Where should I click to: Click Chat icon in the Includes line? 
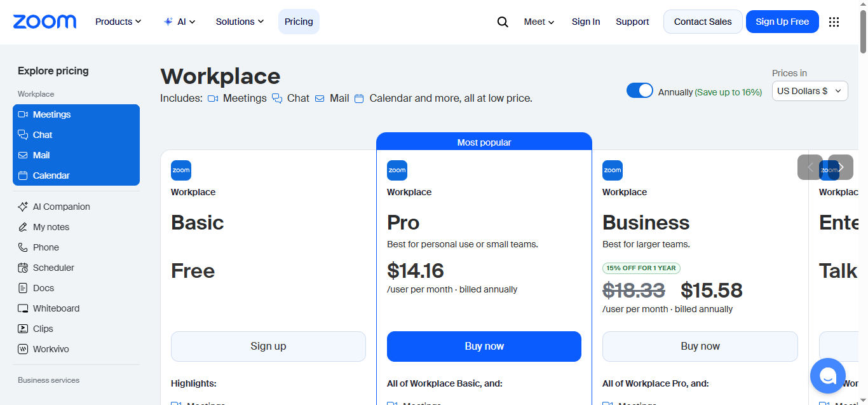click(277, 99)
